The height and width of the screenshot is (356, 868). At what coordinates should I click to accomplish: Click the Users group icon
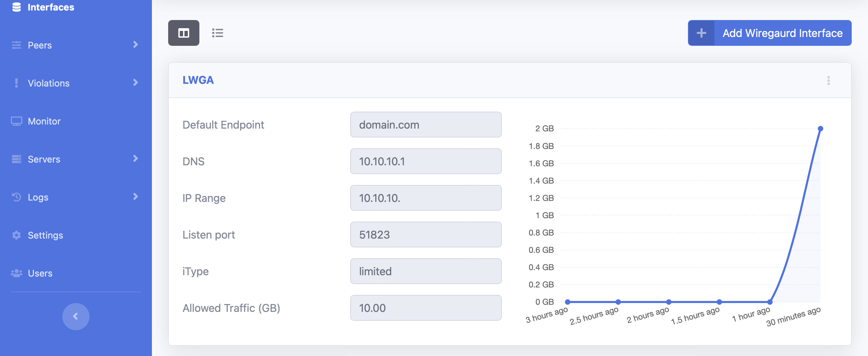(16, 273)
